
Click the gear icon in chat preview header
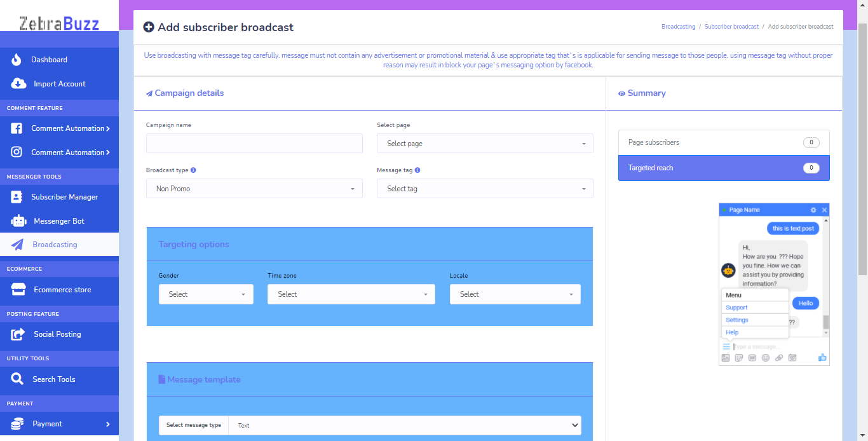tap(813, 210)
